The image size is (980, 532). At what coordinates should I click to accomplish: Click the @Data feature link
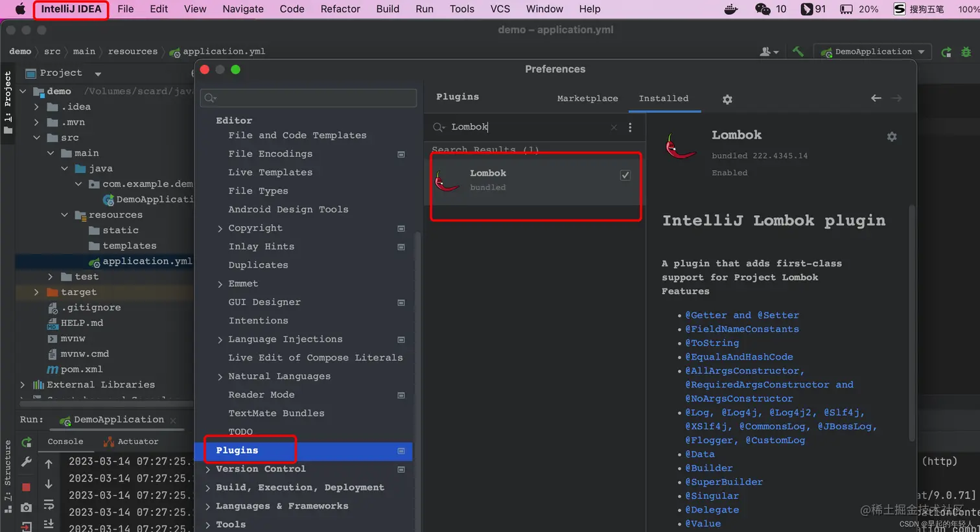700,455
